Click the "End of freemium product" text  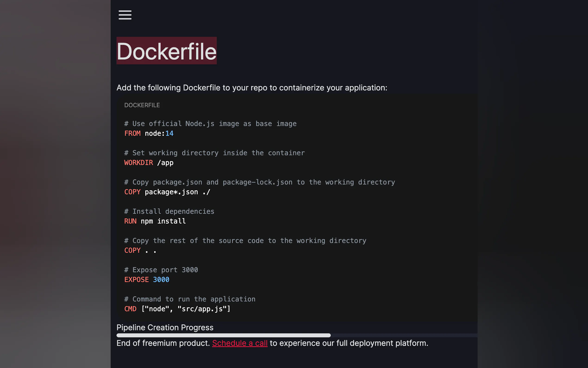(163, 343)
